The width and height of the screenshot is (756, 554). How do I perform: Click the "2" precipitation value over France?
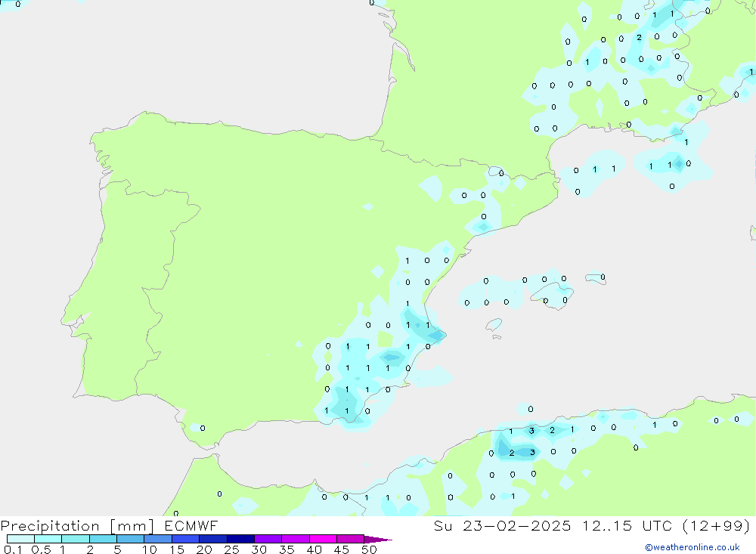click(639, 38)
